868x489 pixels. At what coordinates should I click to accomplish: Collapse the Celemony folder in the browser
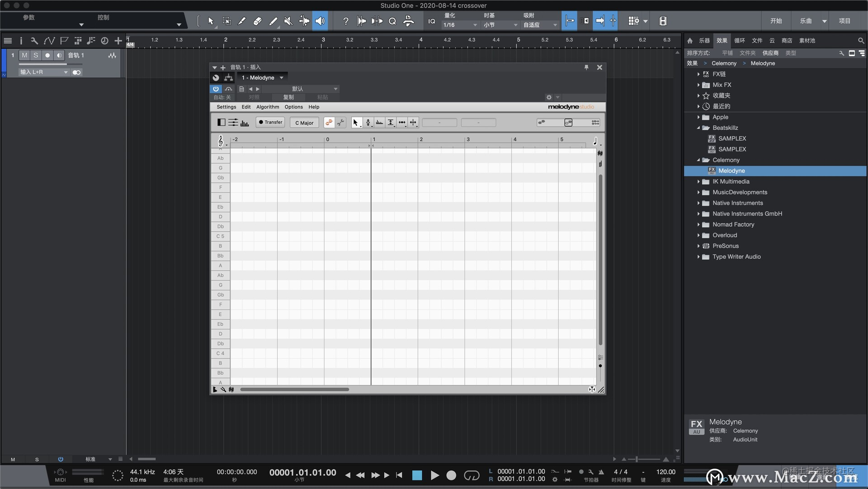(x=699, y=160)
